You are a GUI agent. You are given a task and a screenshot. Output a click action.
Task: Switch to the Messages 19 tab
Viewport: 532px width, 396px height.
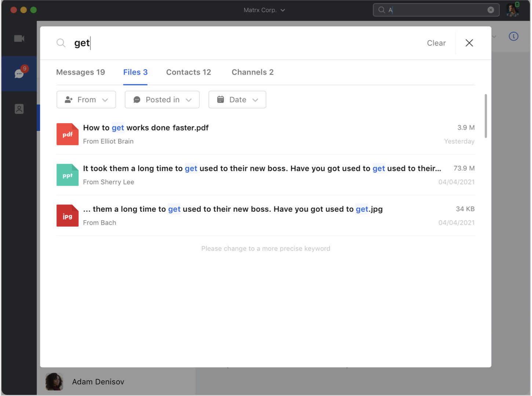point(80,72)
